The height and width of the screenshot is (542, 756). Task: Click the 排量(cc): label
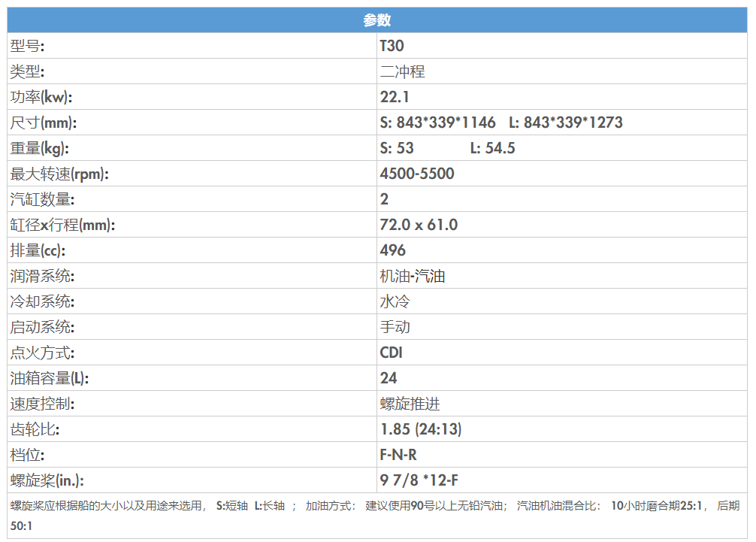pos(38,250)
